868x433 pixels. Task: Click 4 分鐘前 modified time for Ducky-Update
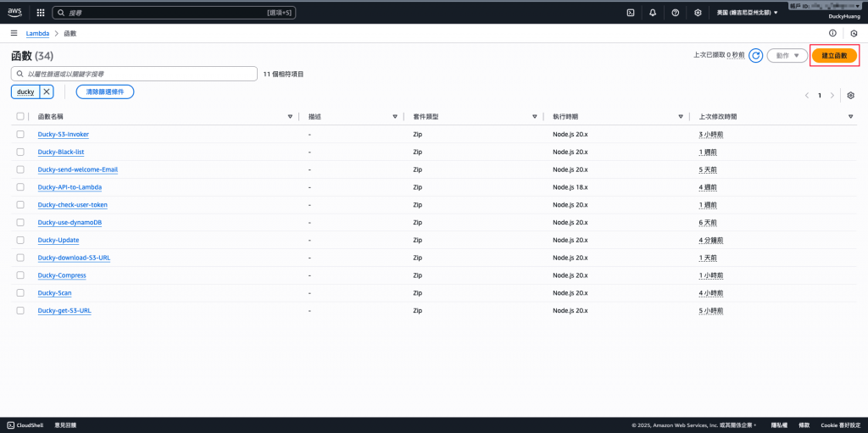(x=711, y=241)
